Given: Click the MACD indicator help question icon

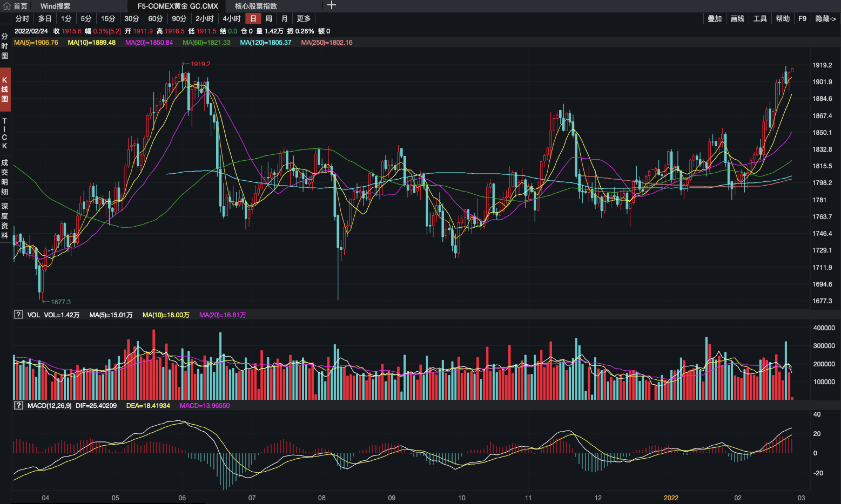Looking at the screenshot, I should tap(18, 406).
